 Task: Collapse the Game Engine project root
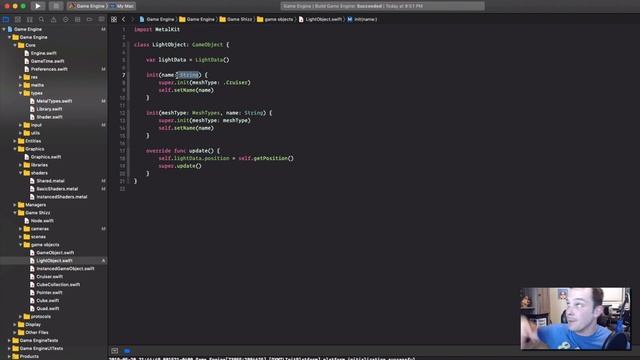tap(4, 29)
